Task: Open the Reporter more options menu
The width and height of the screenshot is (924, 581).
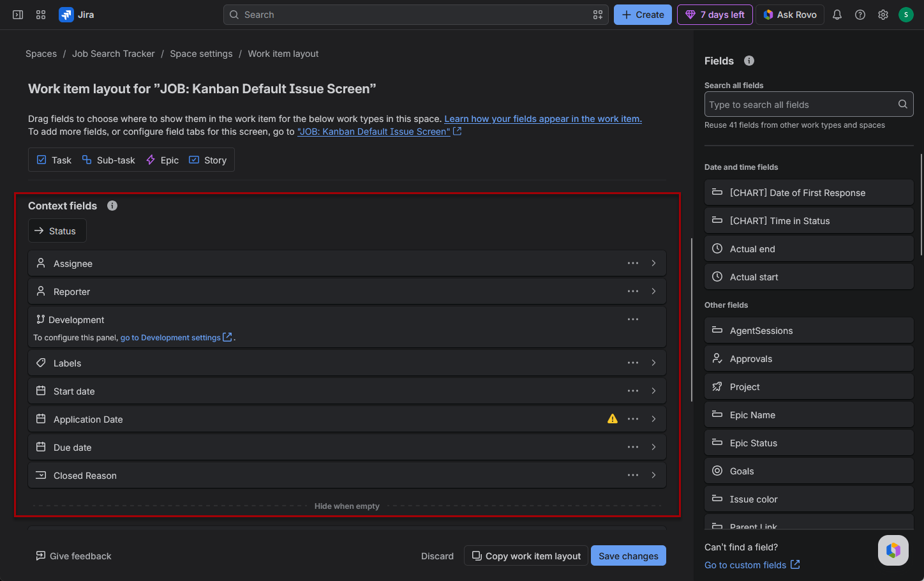Action: (x=633, y=291)
